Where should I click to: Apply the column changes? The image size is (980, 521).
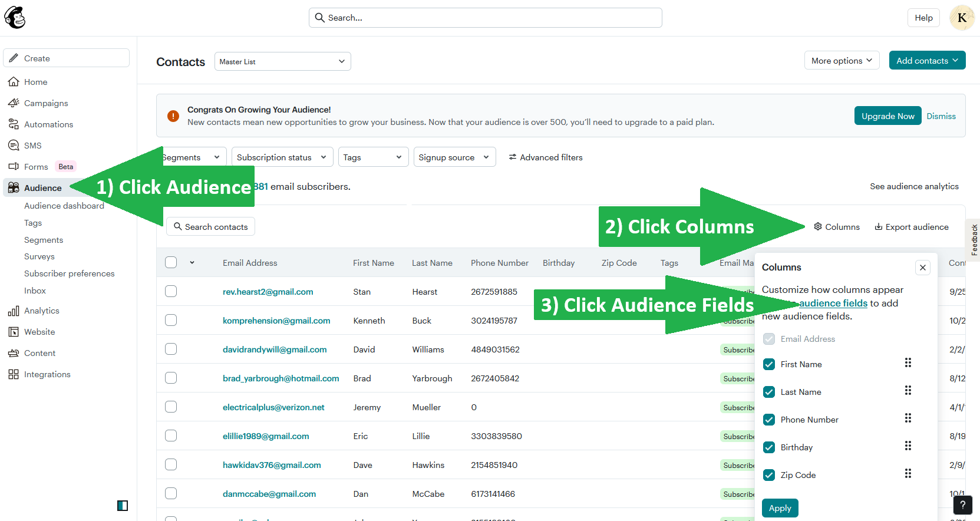click(x=780, y=508)
